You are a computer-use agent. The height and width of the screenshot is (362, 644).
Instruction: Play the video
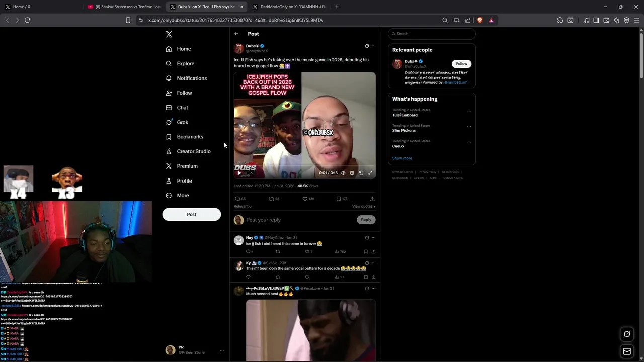239,173
